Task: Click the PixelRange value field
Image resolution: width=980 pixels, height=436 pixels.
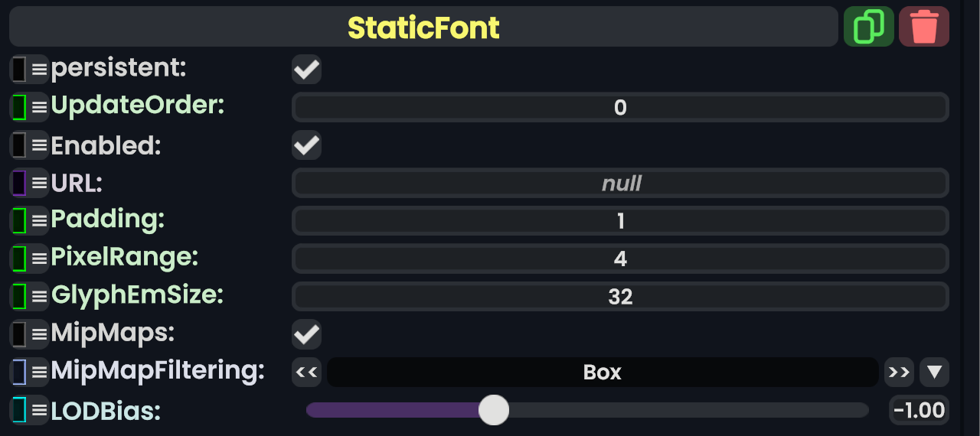Action: coord(620,259)
